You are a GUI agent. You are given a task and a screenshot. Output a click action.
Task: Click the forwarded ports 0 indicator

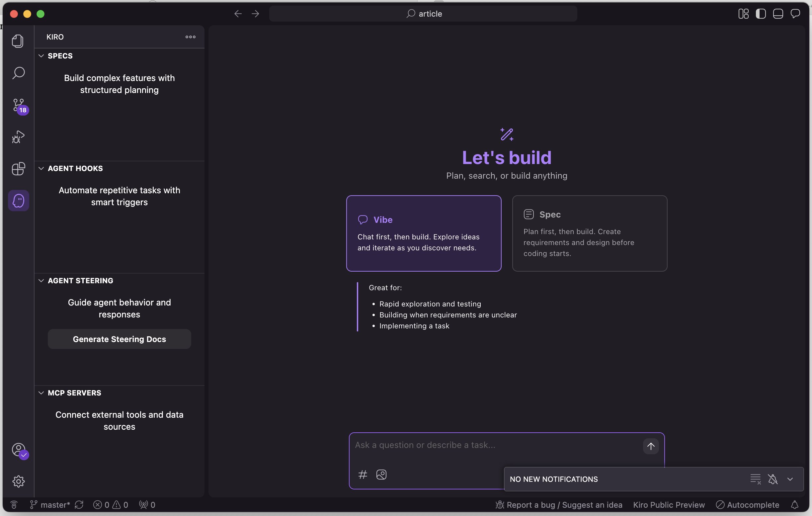(147, 505)
